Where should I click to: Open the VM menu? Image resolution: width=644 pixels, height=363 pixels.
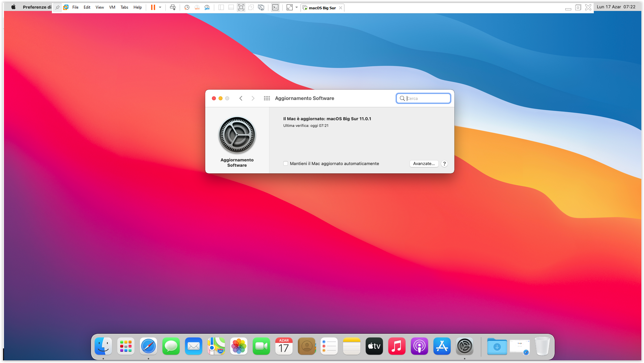coord(112,7)
